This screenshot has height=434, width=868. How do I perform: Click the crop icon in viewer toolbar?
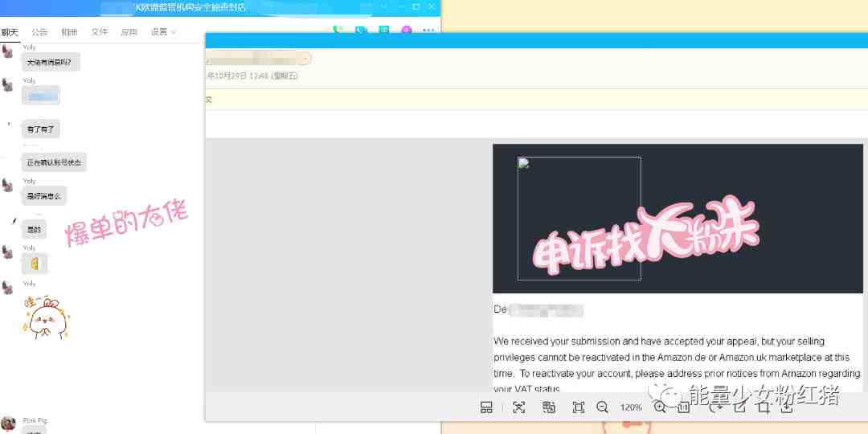[x=764, y=408]
